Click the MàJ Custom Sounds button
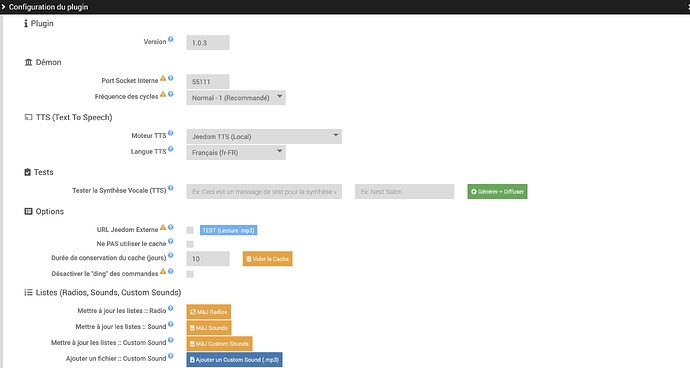Viewport: 690px width, 368px height. [x=219, y=343]
